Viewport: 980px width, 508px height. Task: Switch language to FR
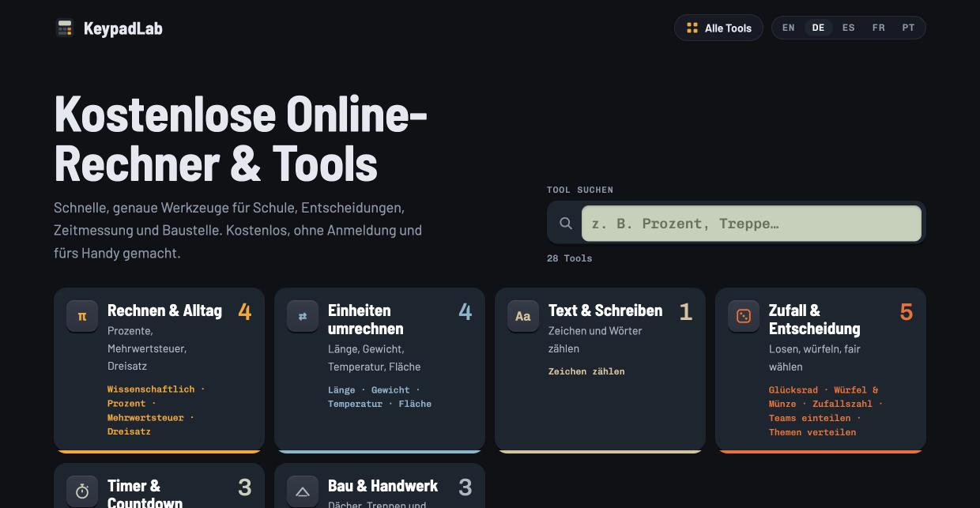(x=879, y=28)
